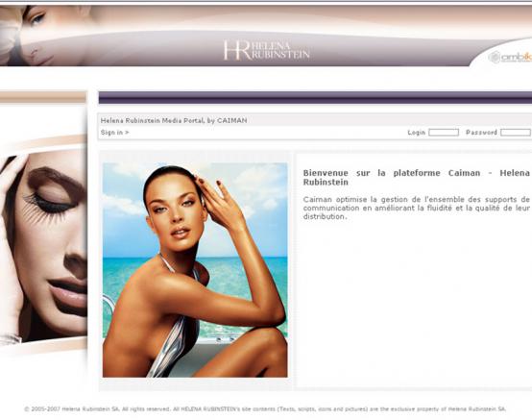Select the Bienvenue sur la plateforme heading
The height and width of the screenshot is (420, 532).
tap(417, 178)
